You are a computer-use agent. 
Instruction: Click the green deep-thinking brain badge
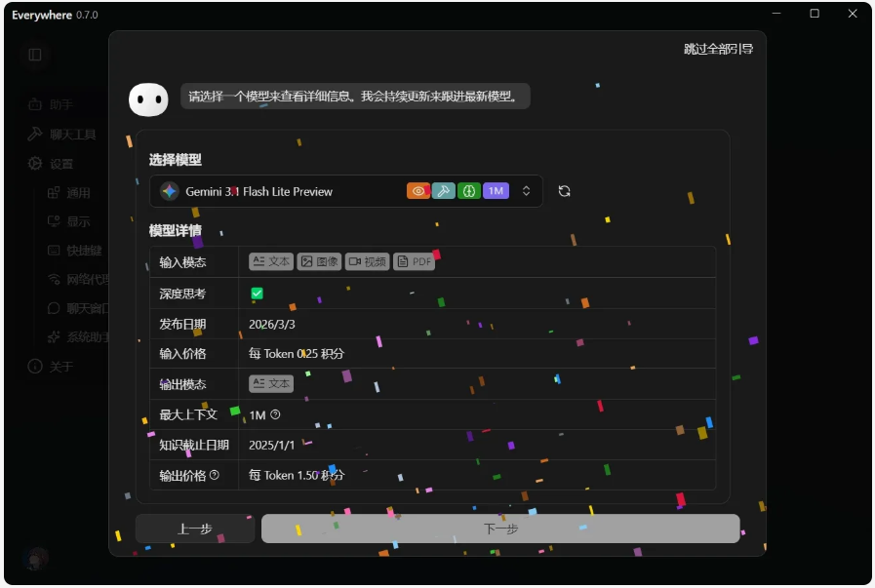(x=469, y=191)
